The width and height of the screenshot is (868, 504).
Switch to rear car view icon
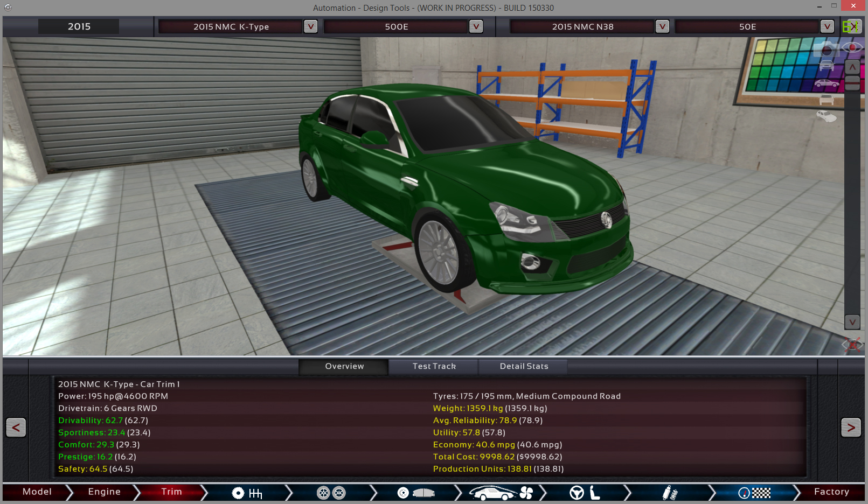click(827, 100)
